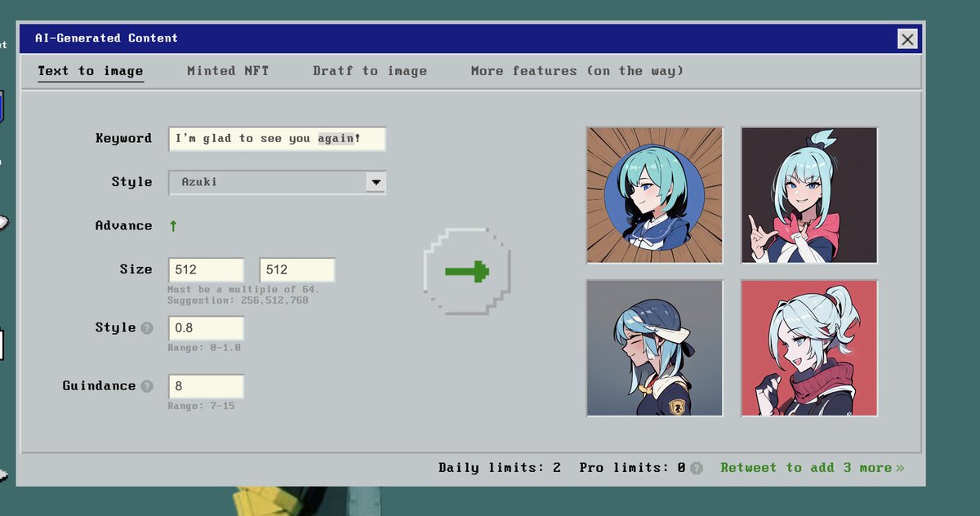Select the red background ponytail character thumbnail

point(809,348)
